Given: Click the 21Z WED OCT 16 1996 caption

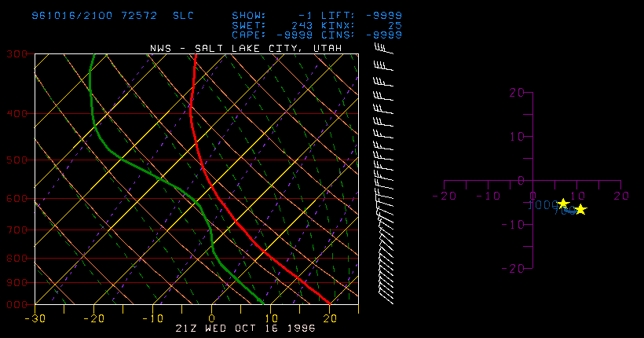Looking at the screenshot, I should tap(246, 329).
